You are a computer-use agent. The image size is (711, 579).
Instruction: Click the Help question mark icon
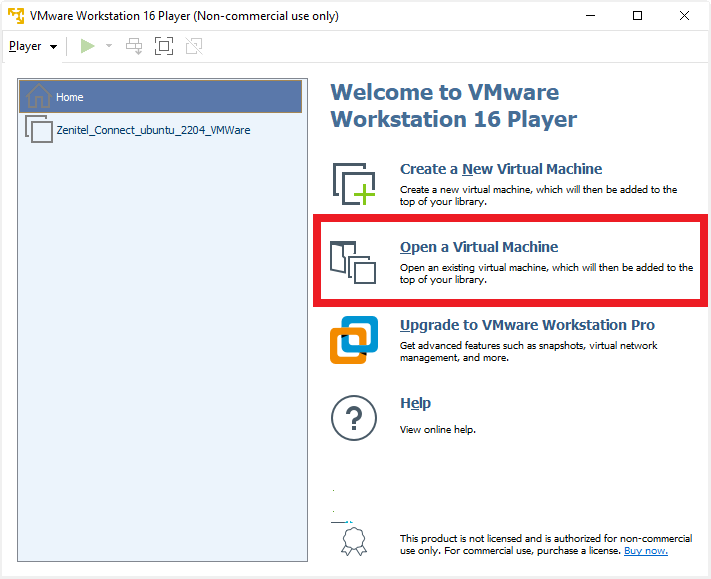pos(354,418)
